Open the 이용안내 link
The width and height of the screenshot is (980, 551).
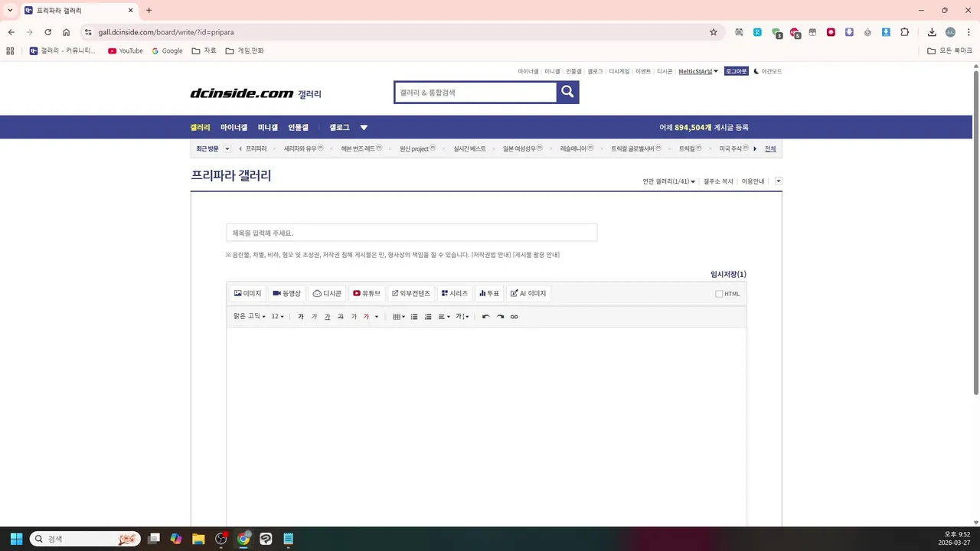pos(753,181)
